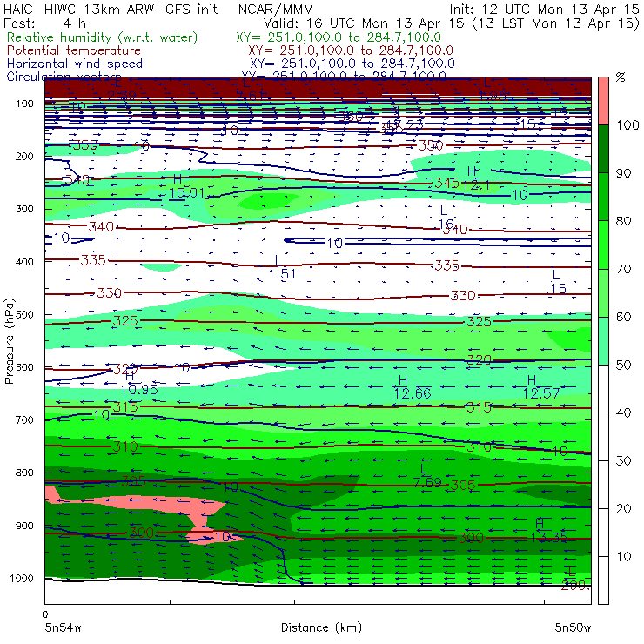This screenshot has height=644, width=644.
Task: Click the '700' pressure axis tick label
Action: click(24, 419)
